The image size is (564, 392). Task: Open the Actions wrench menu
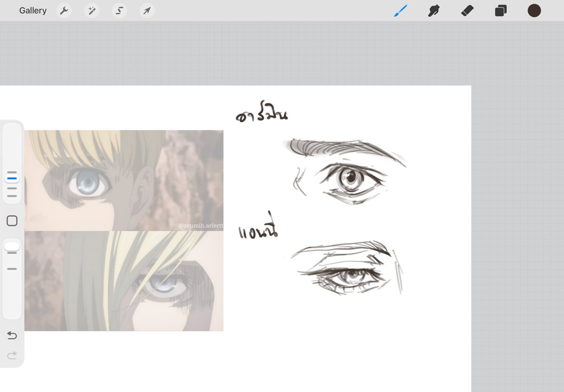click(x=64, y=10)
